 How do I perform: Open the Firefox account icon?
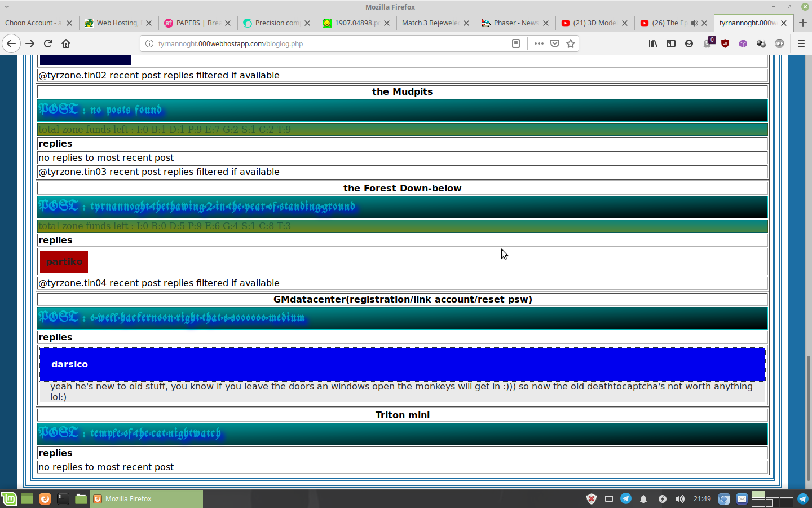coord(689,43)
